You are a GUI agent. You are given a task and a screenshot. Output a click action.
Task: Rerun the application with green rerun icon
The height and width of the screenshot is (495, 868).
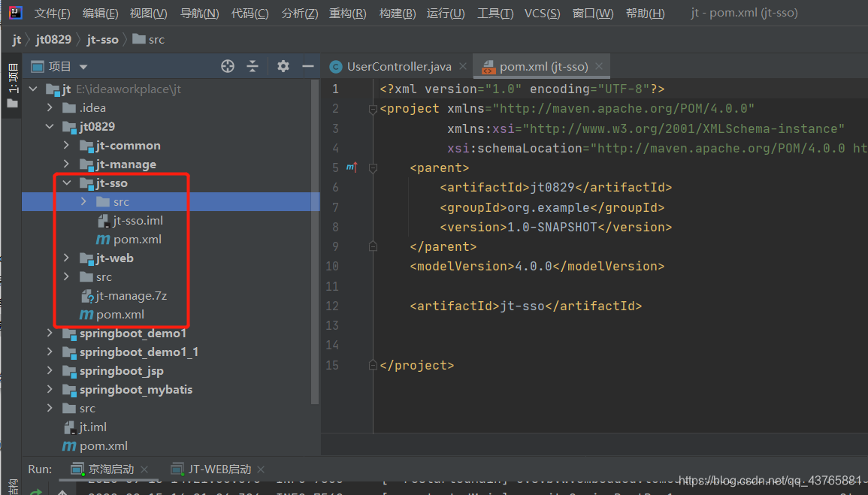(x=36, y=492)
